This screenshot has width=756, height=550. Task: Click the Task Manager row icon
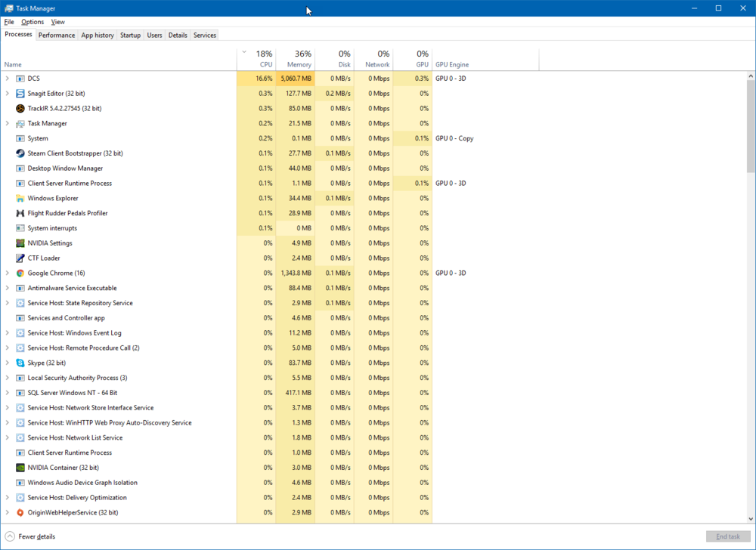click(20, 123)
